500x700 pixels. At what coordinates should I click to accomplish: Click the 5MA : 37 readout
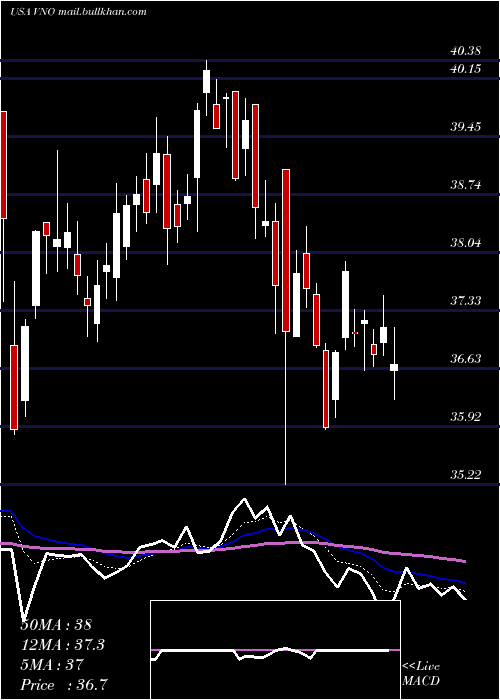coord(52,665)
